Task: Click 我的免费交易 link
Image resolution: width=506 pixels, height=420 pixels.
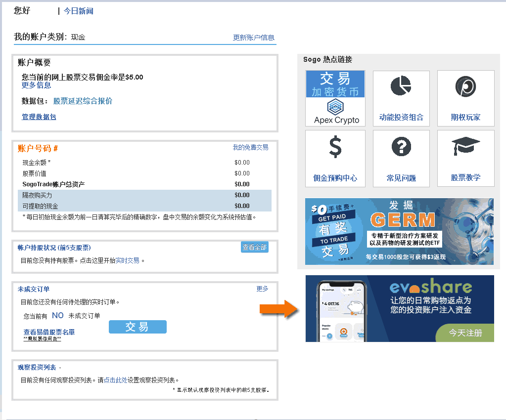Action: (x=250, y=148)
